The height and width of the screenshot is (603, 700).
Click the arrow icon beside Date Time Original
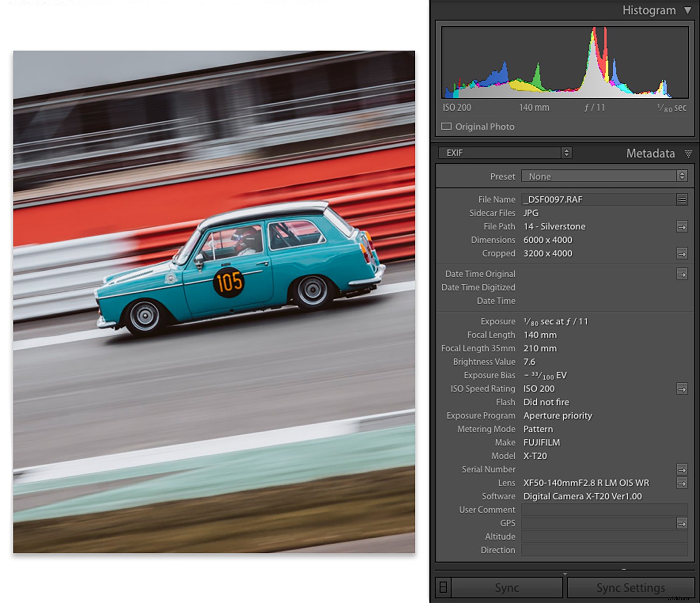(x=682, y=274)
